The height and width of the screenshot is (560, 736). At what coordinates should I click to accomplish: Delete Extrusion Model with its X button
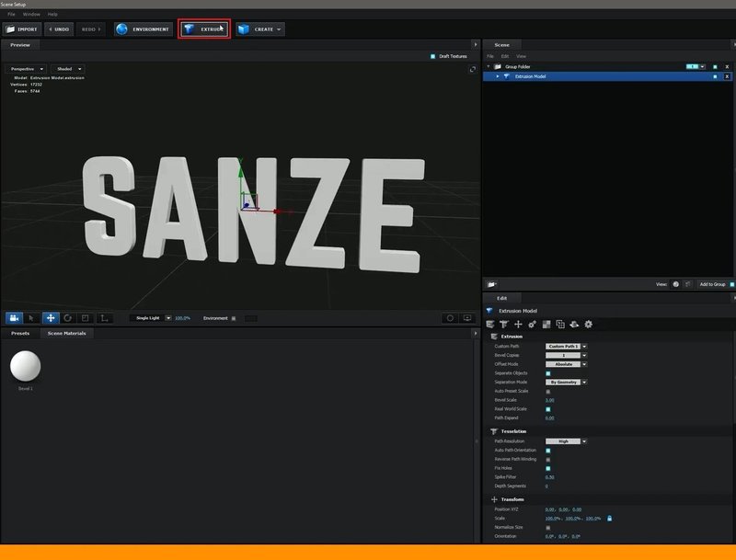coord(727,76)
